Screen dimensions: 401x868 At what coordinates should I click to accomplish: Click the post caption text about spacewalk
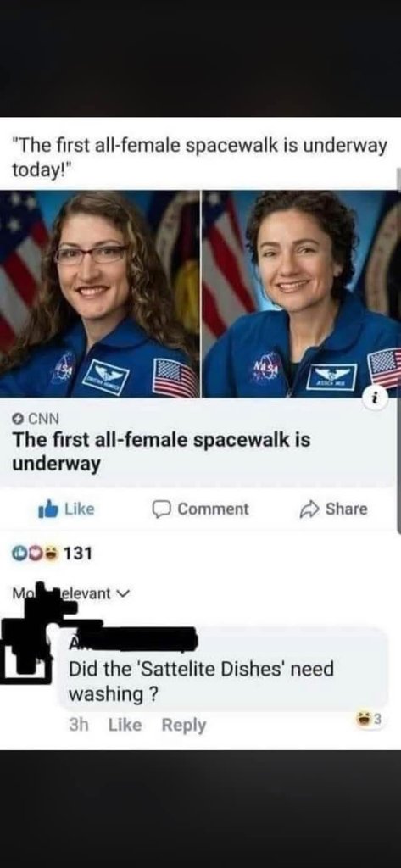(199, 159)
